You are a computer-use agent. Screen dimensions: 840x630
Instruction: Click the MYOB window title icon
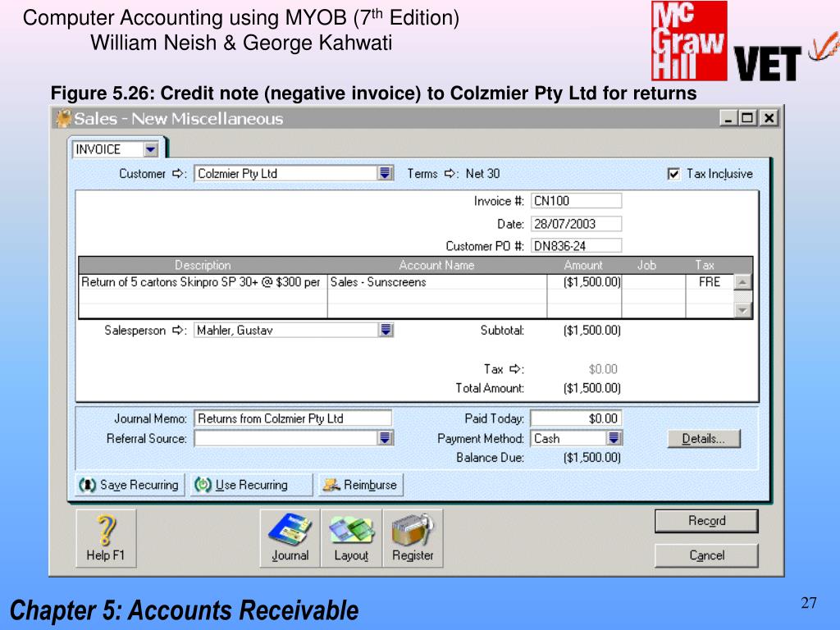click(x=64, y=118)
